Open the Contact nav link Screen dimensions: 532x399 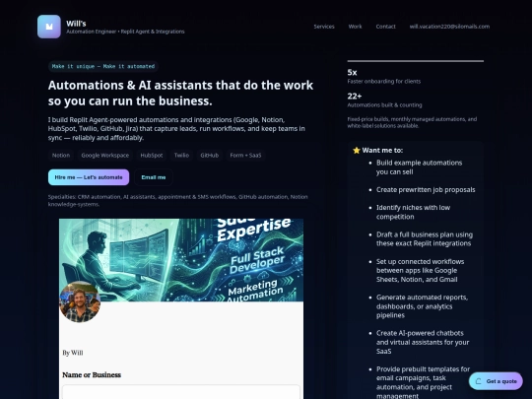(x=385, y=27)
